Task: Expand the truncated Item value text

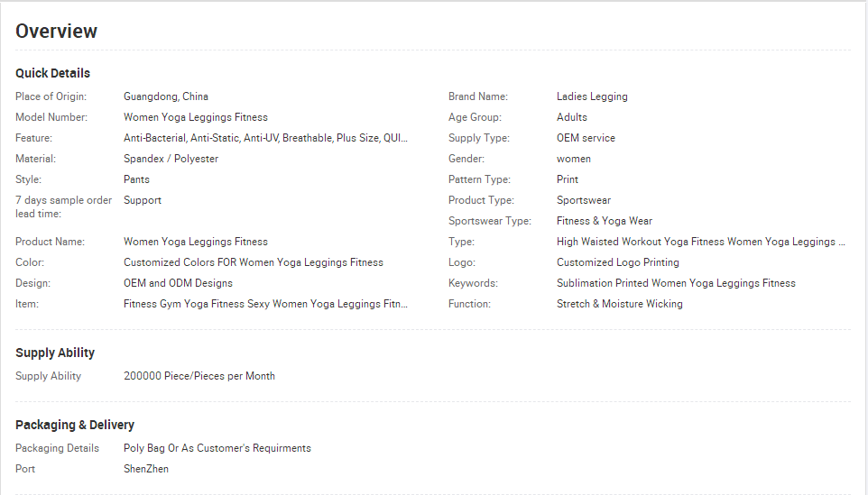Action: coord(265,304)
